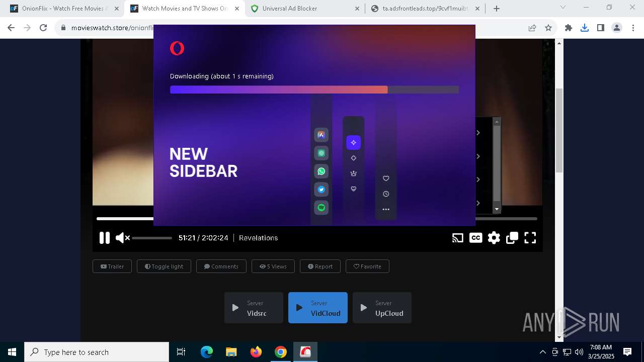Close the ta.adsfrontleads.top tab

pos(477,8)
